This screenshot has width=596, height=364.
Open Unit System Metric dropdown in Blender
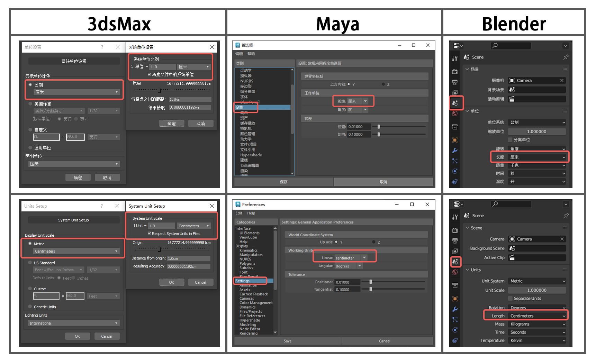point(537,281)
